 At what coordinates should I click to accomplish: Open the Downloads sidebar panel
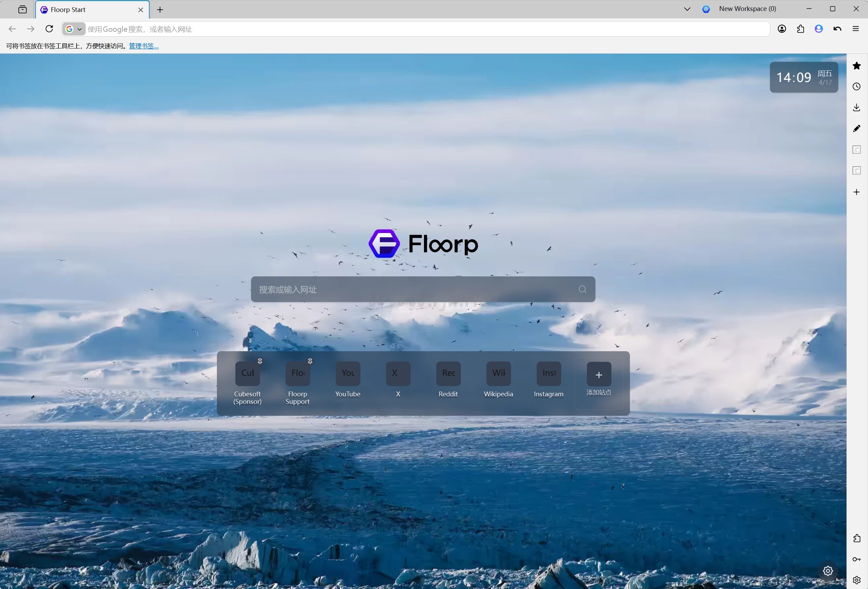tap(856, 108)
